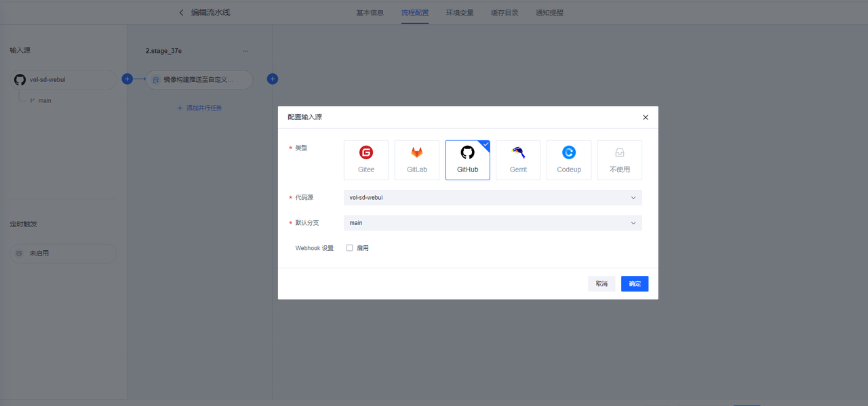Go to the 缓存目录 tab
Image resolution: width=868 pixels, height=406 pixels.
pyautogui.click(x=505, y=13)
